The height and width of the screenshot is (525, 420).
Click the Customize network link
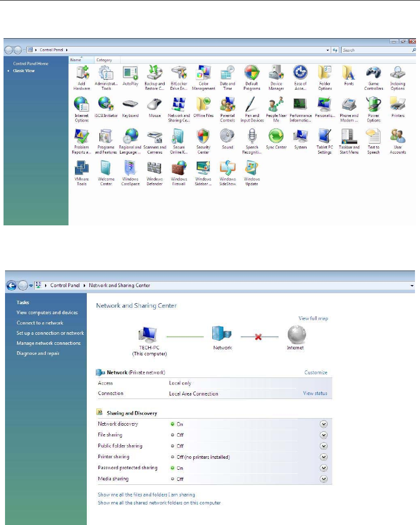(x=316, y=372)
